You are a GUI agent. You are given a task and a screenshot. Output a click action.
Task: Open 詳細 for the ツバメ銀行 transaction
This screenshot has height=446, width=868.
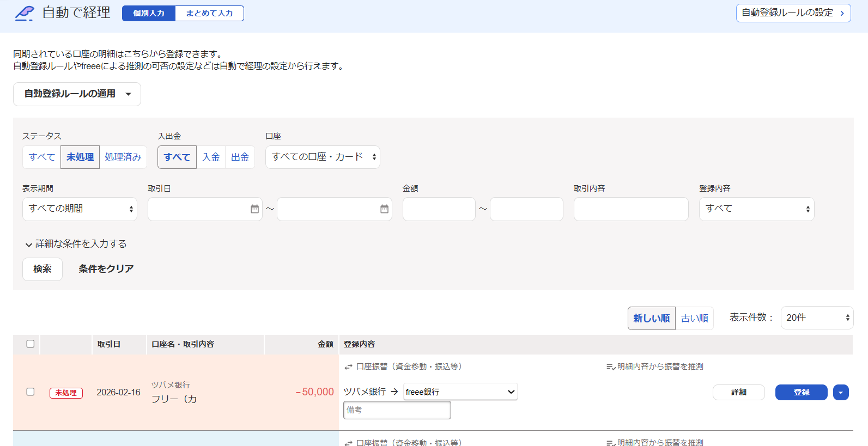pyautogui.click(x=739, y=392)
